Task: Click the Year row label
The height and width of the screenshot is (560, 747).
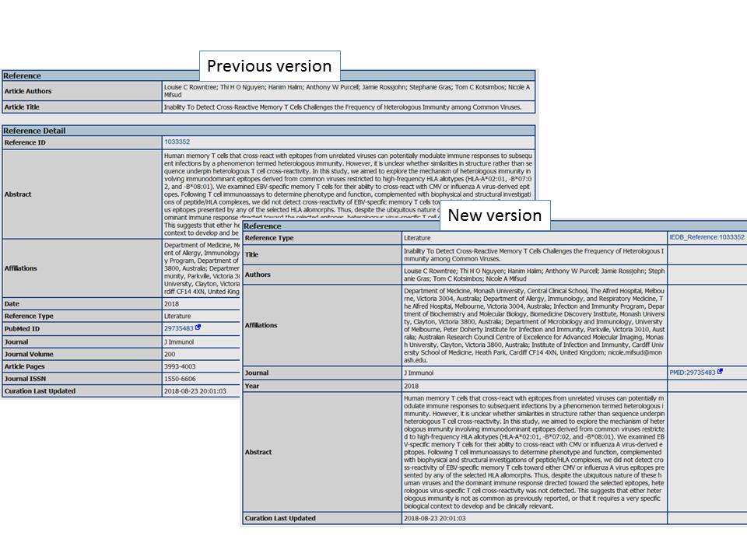Action: (252, 387)
